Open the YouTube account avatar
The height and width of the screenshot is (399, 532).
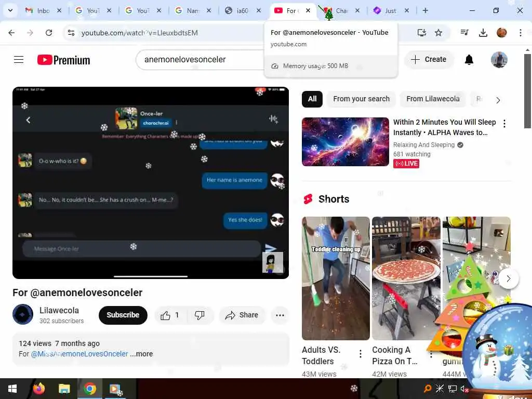tap(499, 60)
